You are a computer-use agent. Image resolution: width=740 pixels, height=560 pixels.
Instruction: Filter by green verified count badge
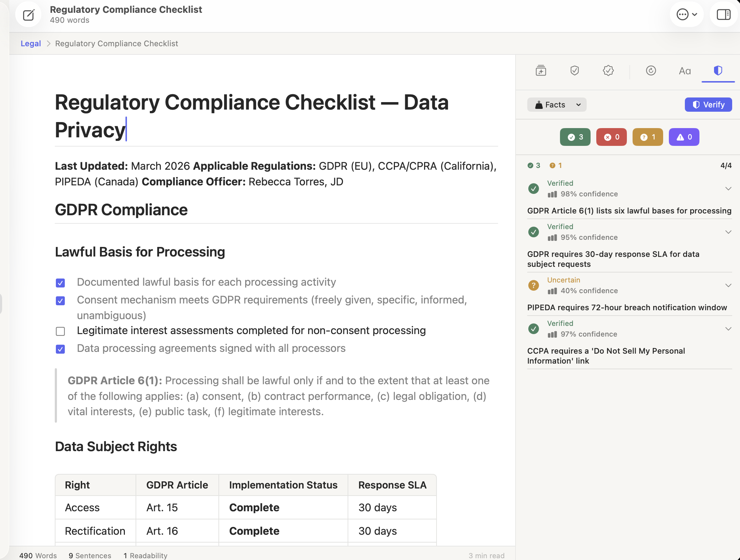coord(575,137)
